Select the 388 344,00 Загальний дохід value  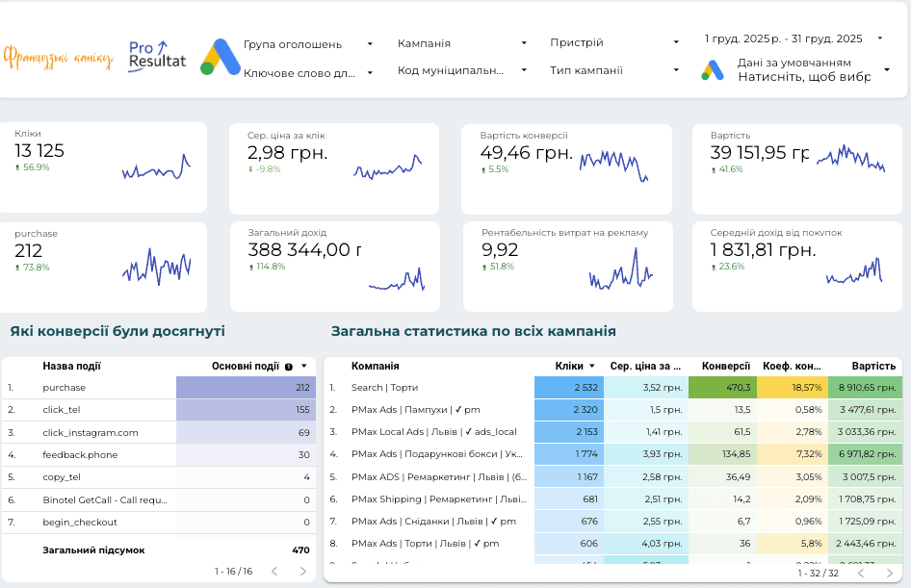(304, 249)
